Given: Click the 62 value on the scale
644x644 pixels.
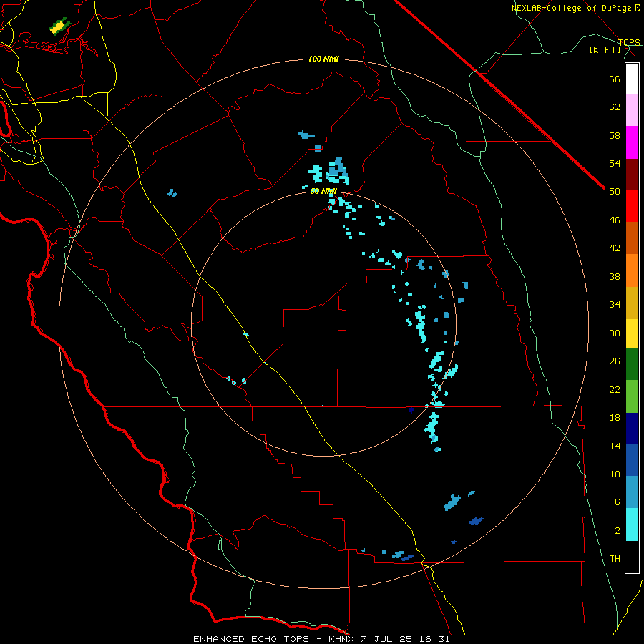Looking at the screenshot, I should (x=615, y=107).
